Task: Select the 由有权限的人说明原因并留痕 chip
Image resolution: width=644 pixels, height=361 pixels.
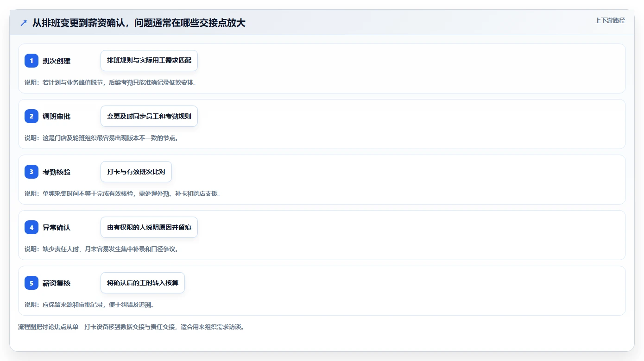Action: pos(149,227)
